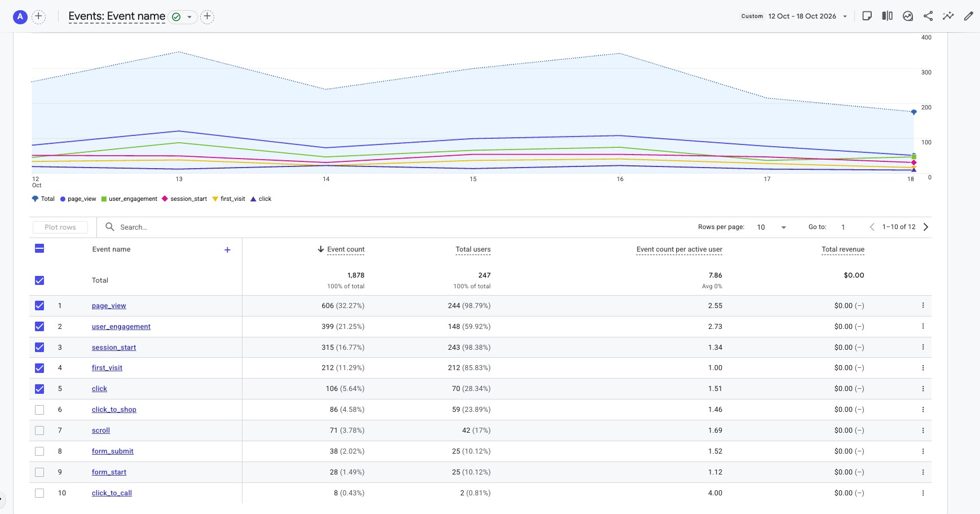Sort by Total revenue column header
This screenshot has height=514, width=980.
[843, 249]
